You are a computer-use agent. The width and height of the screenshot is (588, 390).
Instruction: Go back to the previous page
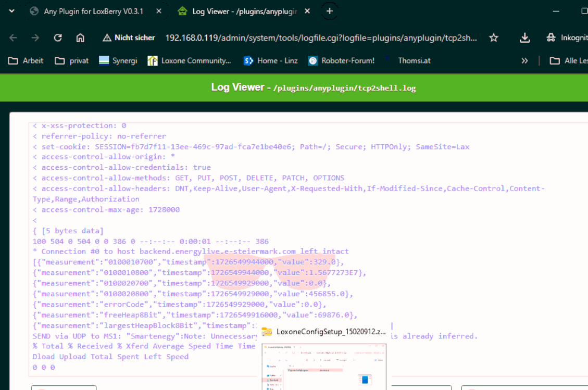coord(13,37)
